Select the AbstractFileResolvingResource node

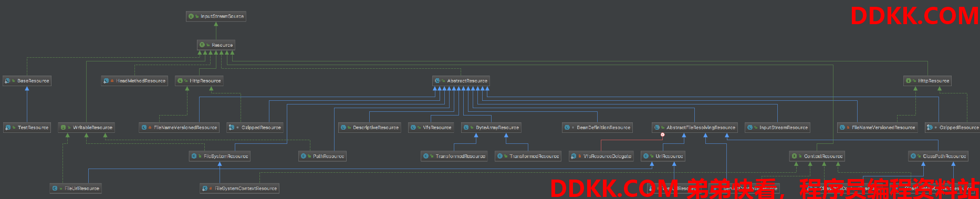tap(695, 128)
